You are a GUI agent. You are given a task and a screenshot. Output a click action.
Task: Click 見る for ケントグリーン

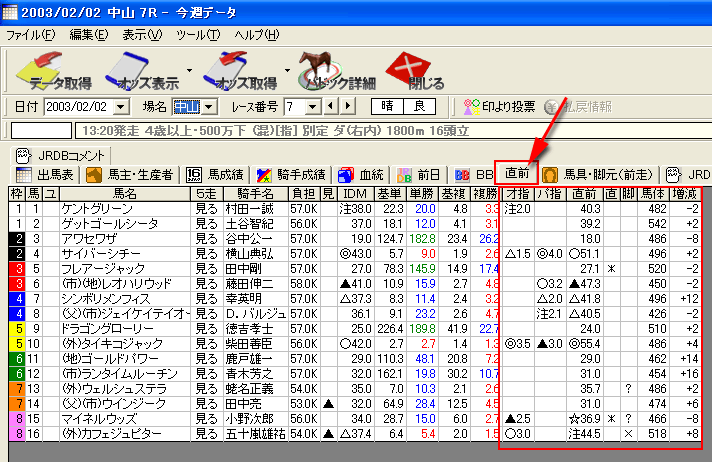point(206,208)
